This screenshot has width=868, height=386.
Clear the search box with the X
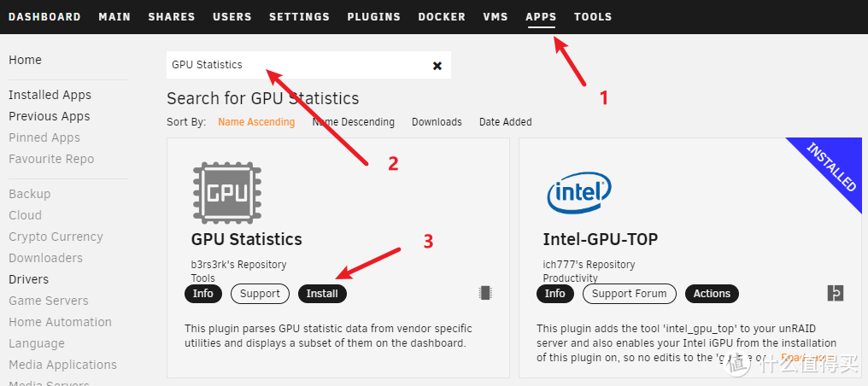437,66
